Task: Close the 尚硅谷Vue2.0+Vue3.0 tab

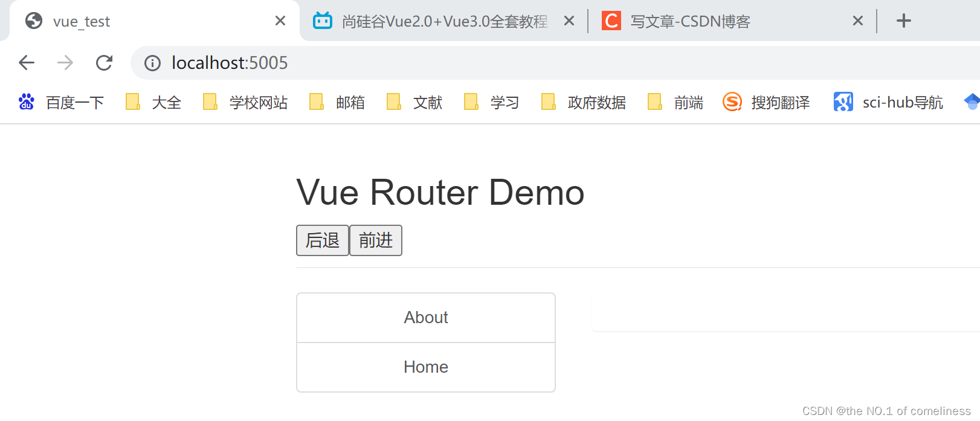Action: pos(569,21)
